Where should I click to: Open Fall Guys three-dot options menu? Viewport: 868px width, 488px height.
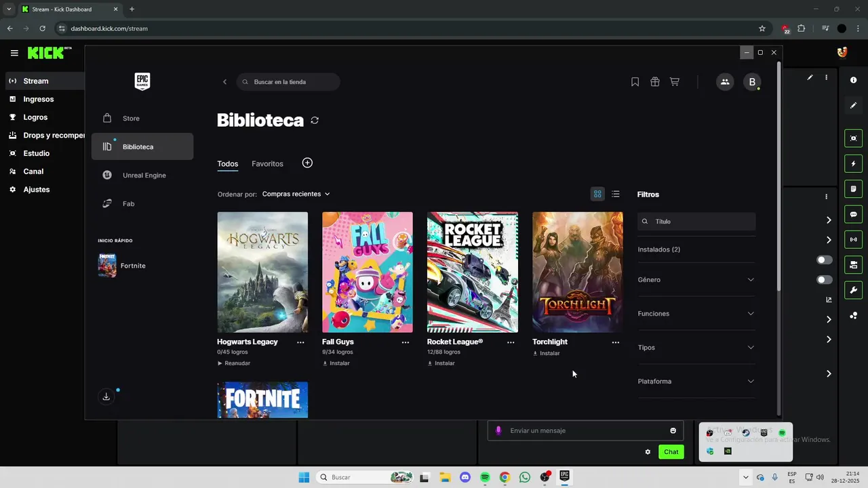point(406,342)
